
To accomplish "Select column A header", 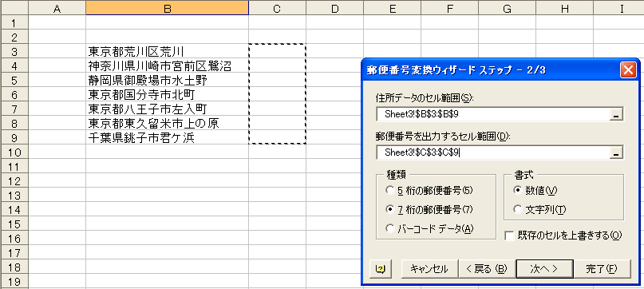I will [57, 9].
